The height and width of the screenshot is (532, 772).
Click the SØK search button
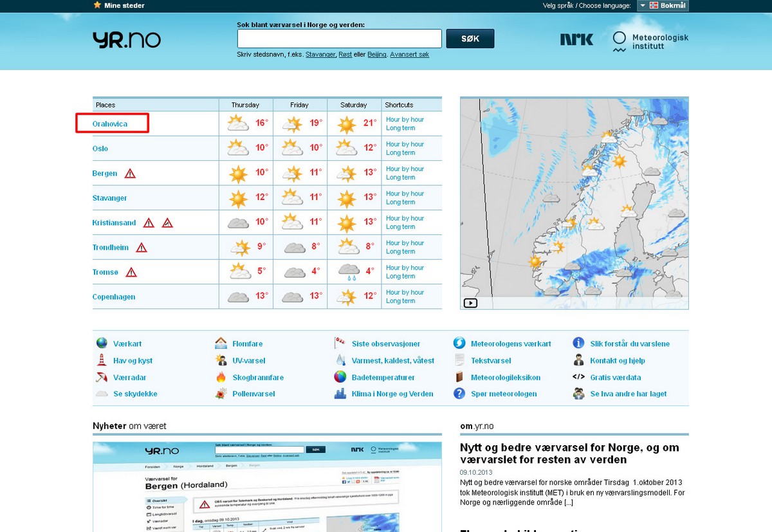pos(470,39)
